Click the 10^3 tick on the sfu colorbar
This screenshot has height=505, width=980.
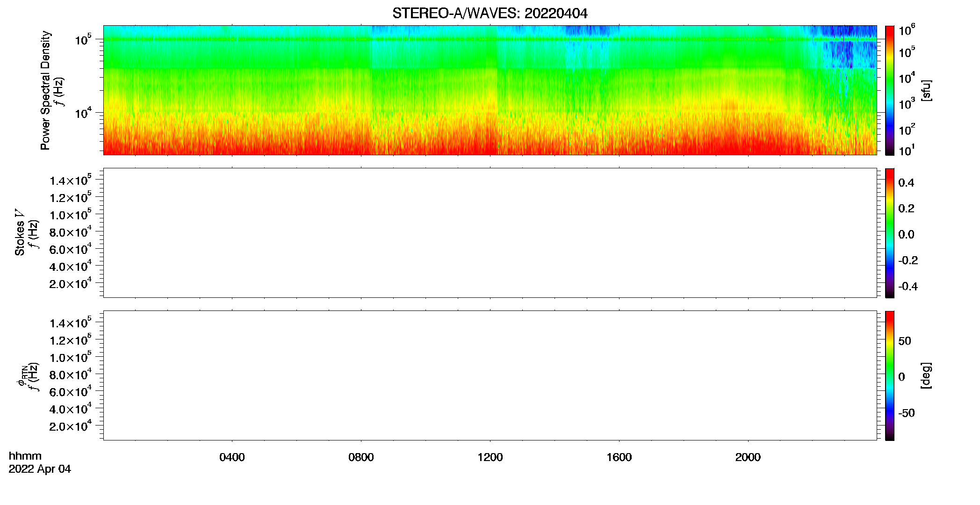[907, 103]
